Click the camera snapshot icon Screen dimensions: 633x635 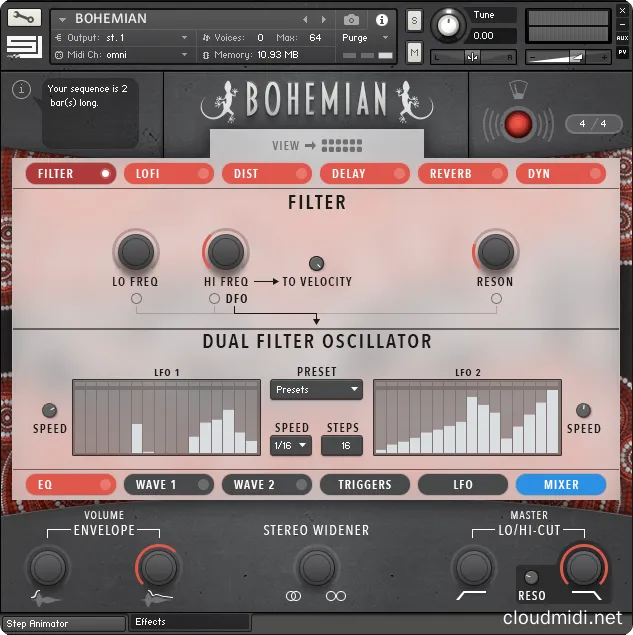pyautogui.click(x=351, y=19)
